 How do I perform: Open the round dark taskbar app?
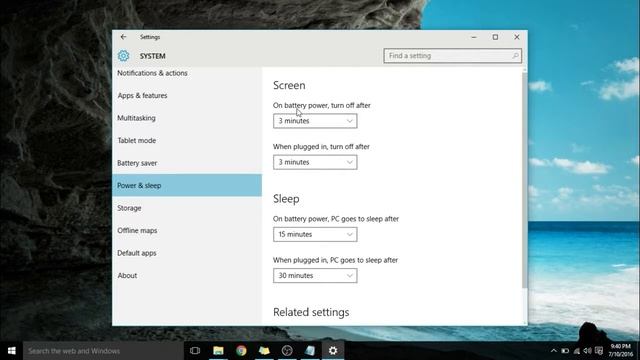[287, 351]
